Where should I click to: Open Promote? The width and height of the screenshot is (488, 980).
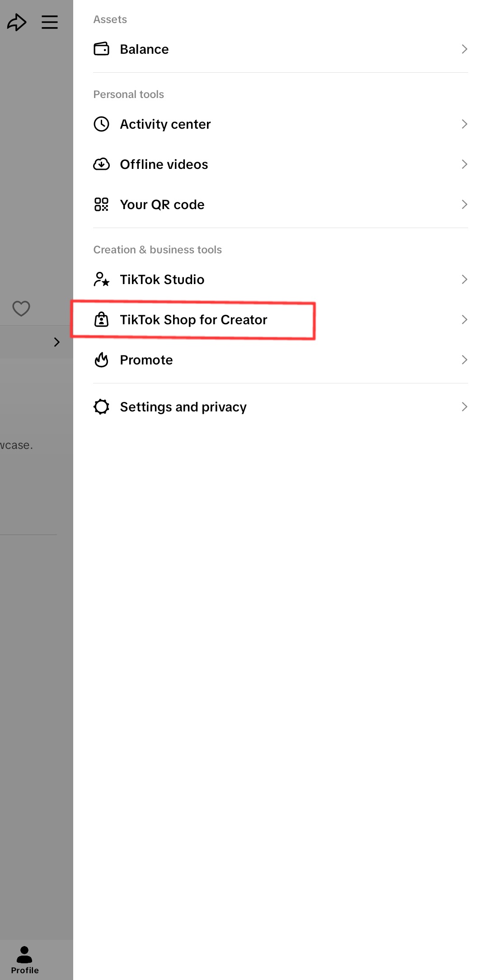pos(280,359)
